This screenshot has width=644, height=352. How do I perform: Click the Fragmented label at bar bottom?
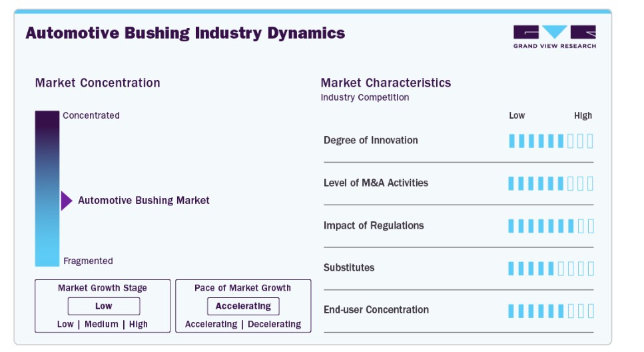click(x=88, y=261)
